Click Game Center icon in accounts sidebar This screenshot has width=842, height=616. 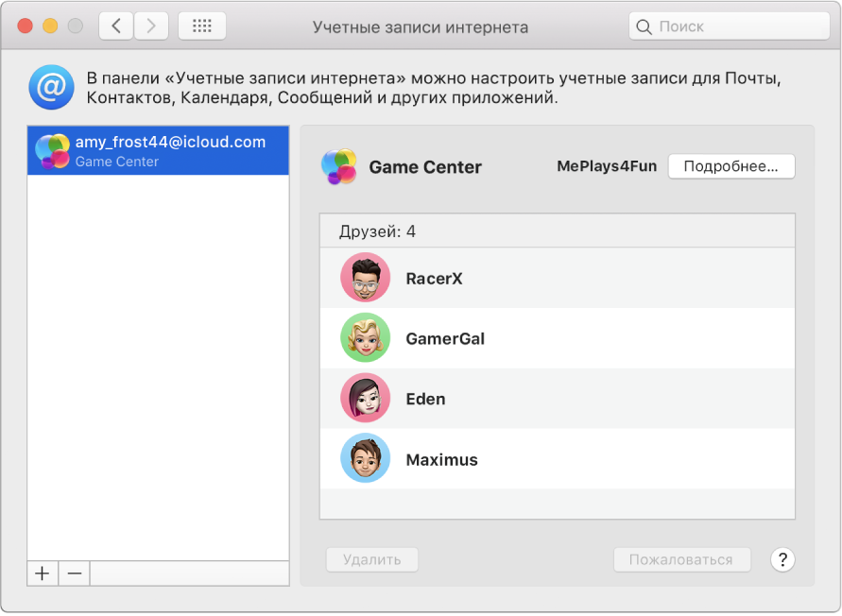[x=52, y=151]
